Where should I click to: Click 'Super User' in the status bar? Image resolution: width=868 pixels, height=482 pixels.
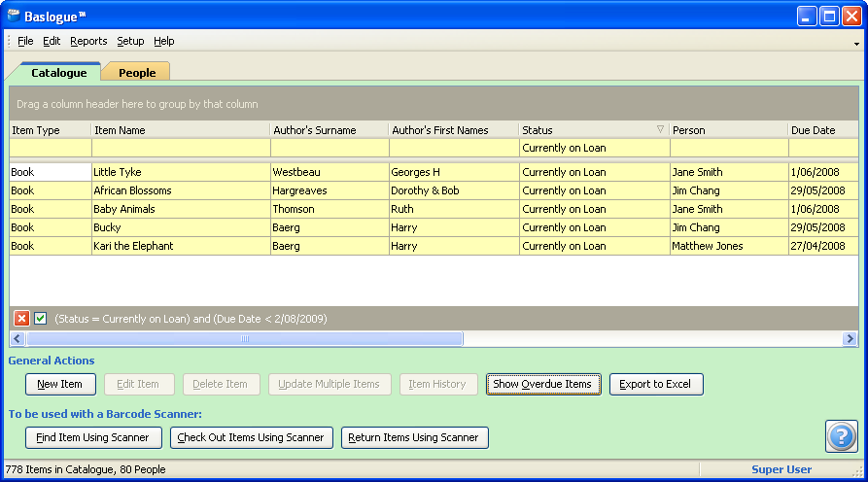pyautogui.click(x=781, y=469)
